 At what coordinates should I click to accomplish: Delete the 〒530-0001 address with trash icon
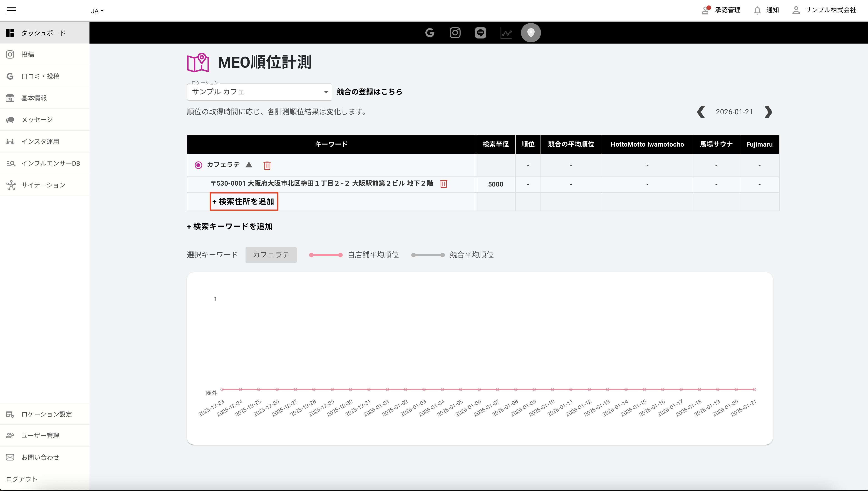pyautogui.click(x=444, y=184)
